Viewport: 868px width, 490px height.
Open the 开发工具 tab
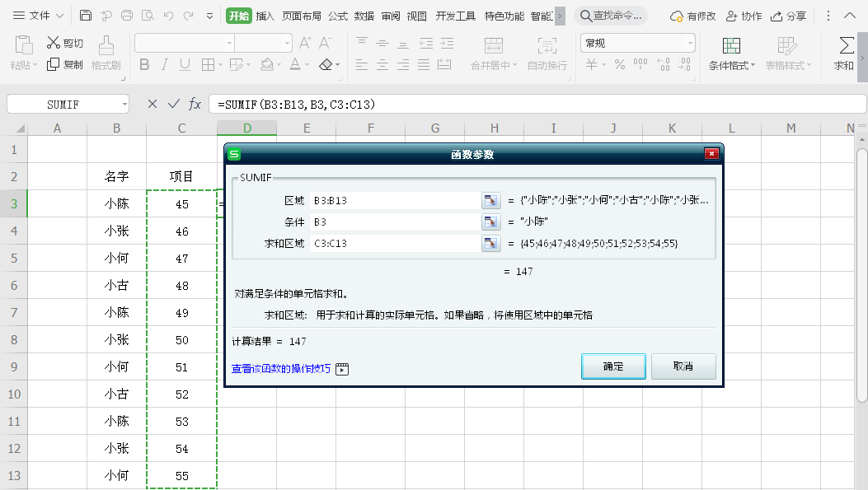(456, 16)
